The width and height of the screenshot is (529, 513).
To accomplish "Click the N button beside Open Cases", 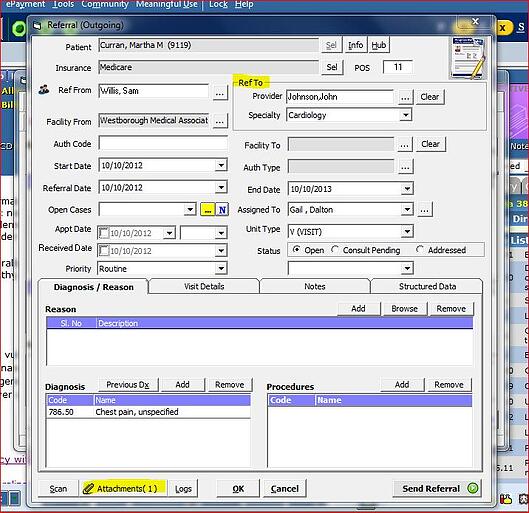I will [222, 210].
